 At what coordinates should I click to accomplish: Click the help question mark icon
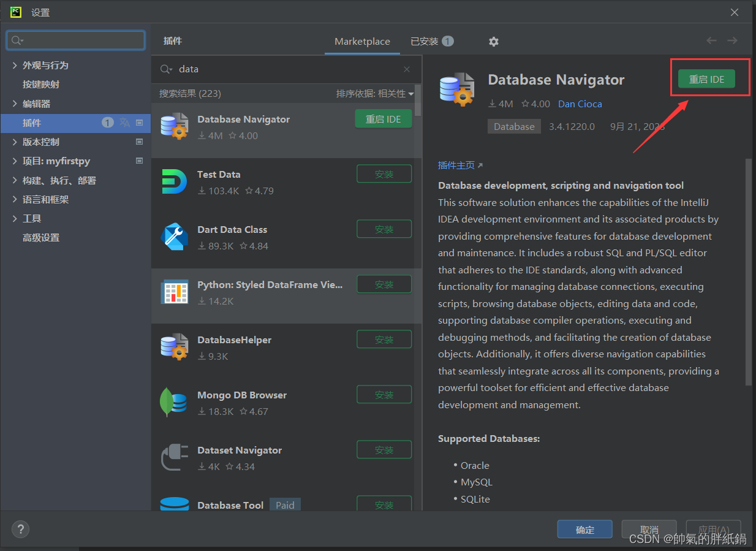20,530
